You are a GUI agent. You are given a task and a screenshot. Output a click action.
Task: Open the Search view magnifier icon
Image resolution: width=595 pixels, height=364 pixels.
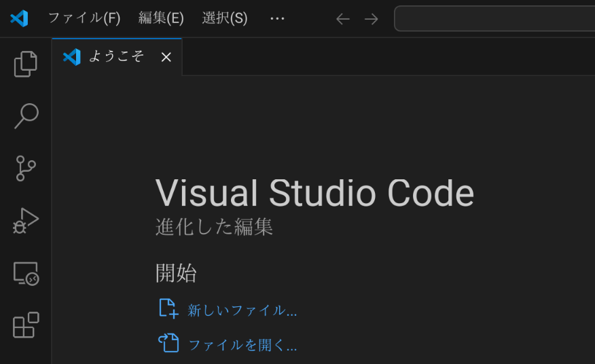[26, 115]
